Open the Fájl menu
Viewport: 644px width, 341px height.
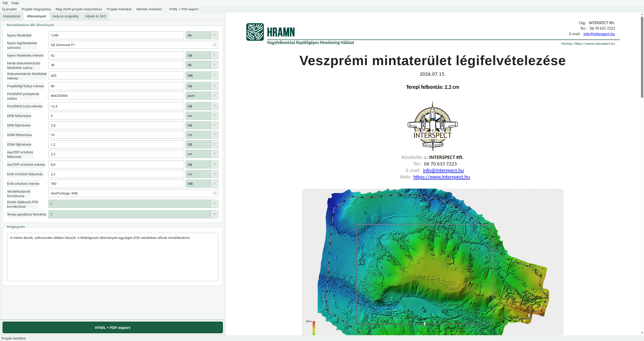pos(5,3)
